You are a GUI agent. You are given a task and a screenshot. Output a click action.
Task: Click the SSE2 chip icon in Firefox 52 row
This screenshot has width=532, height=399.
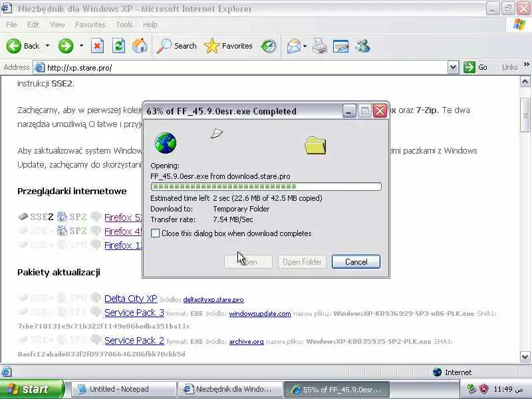(x=23, y=217)
